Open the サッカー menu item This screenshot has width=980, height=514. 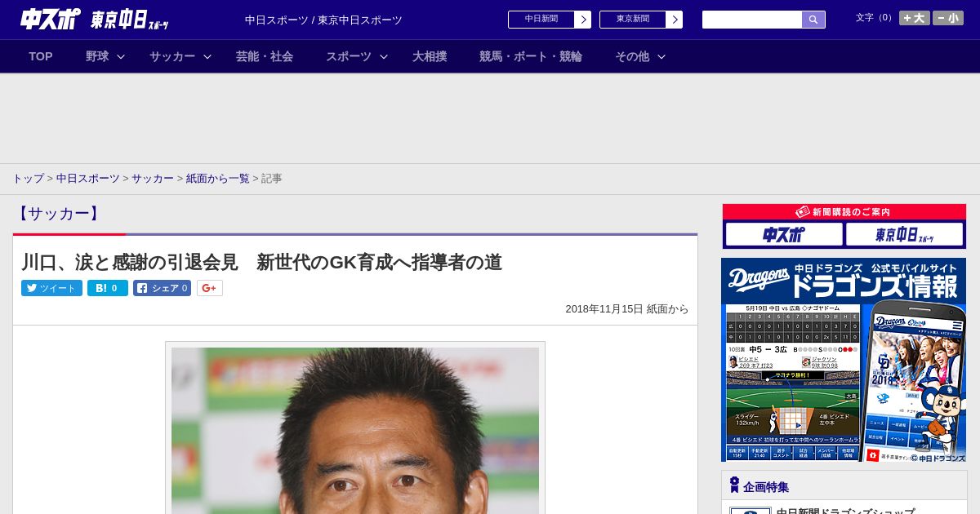click(172, 56)
